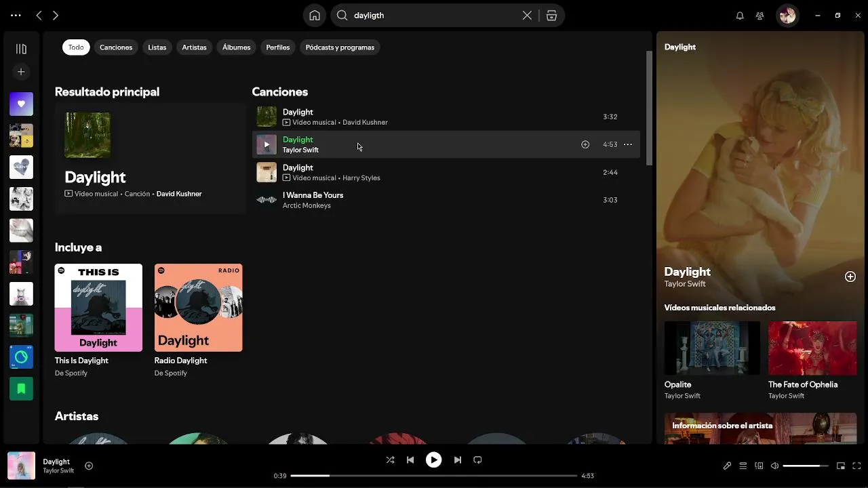Select the Listas filter chip
868x488 pixels.
(157, 47)
